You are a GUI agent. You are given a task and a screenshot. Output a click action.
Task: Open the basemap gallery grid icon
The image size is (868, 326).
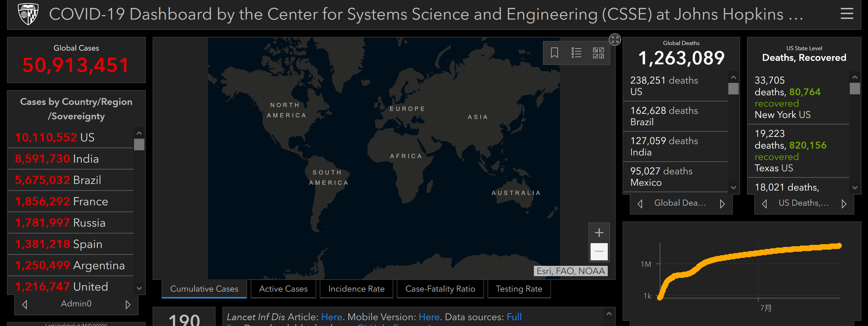(598, 53)
